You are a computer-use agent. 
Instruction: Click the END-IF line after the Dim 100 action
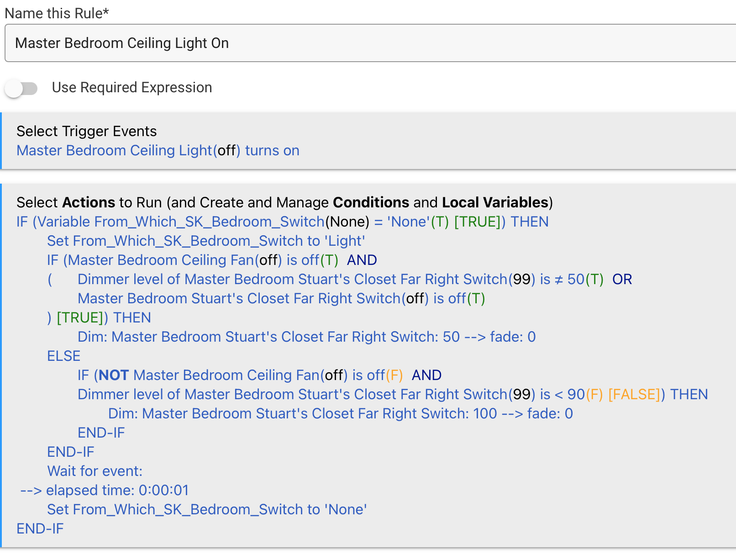[101, 433]
